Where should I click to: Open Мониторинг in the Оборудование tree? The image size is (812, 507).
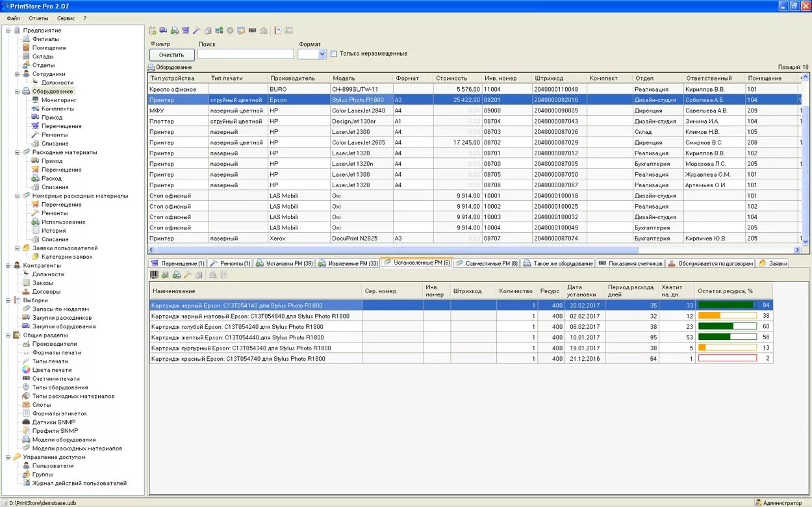coord(58,100)
